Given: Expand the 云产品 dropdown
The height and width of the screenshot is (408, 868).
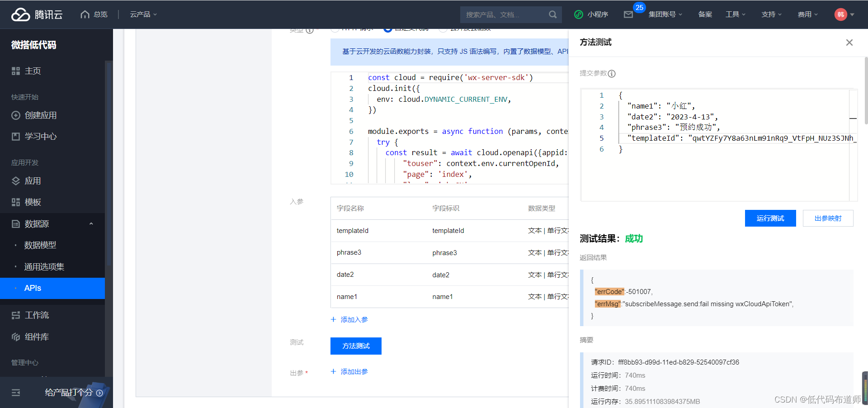Looking at the screenshot, I should (143, 14).
